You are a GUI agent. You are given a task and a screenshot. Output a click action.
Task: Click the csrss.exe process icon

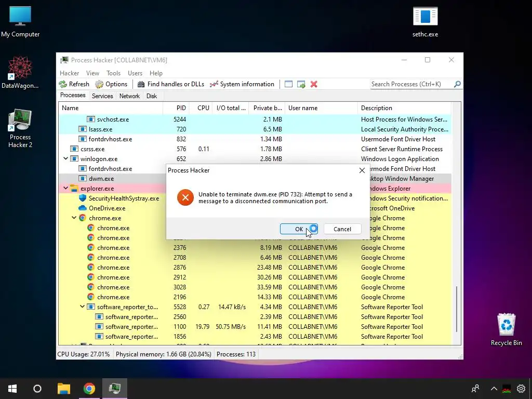point(74,149)
